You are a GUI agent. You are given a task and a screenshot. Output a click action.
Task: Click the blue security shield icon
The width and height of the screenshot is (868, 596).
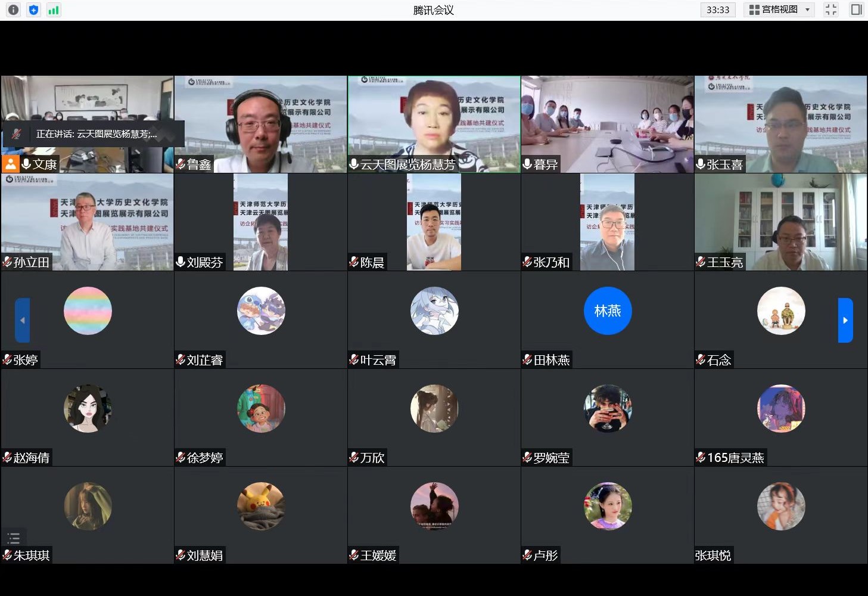pos(34,10)
